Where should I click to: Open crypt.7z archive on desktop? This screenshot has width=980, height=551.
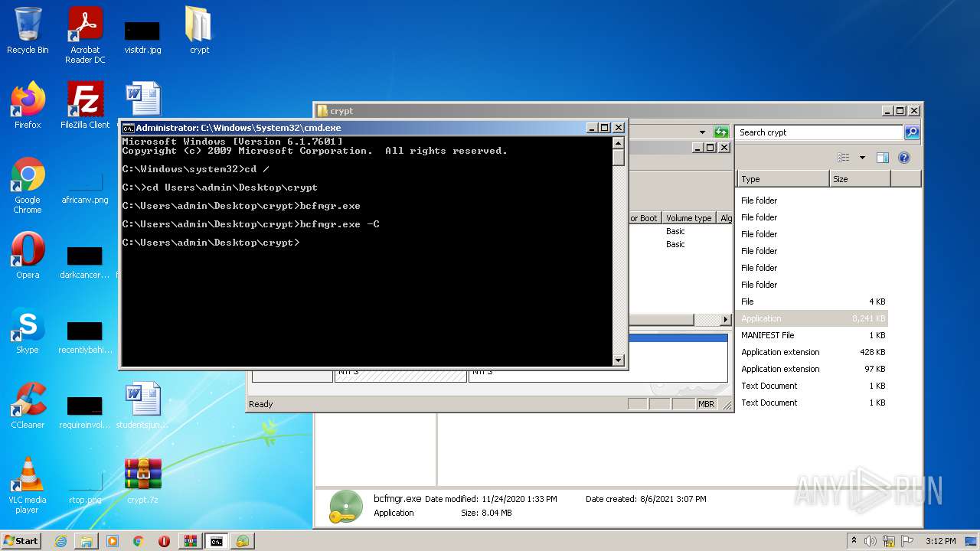[142, 481]
